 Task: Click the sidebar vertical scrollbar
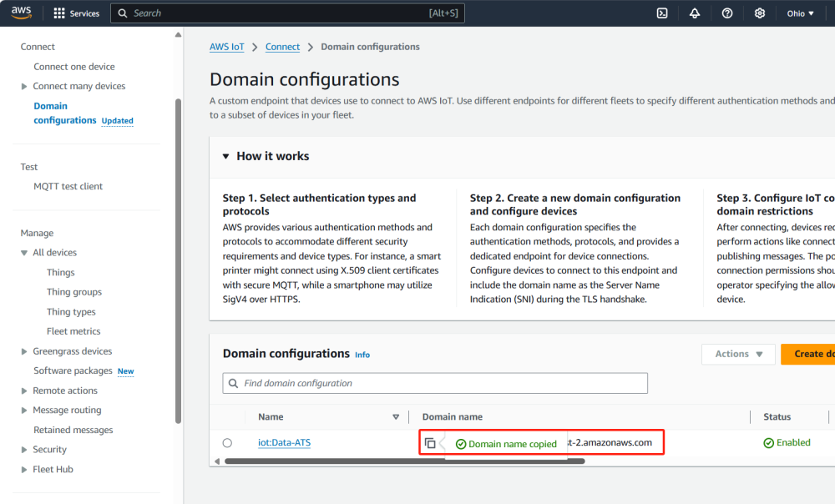click(178, 261)
